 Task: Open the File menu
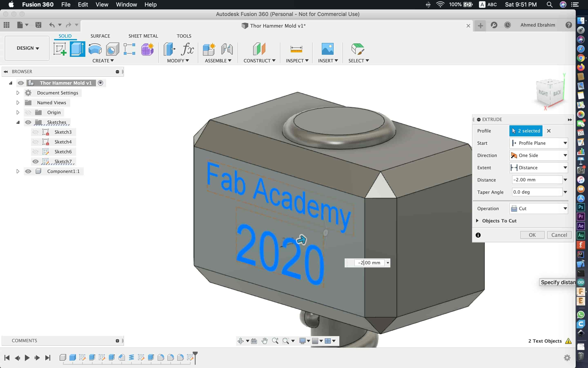click(x=66, y=4)
